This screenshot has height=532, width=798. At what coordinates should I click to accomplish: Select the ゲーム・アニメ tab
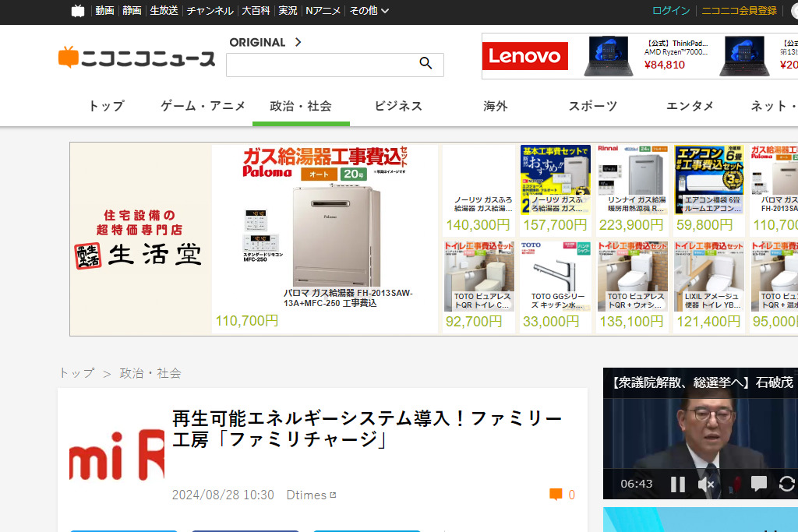tap(203, 106)
